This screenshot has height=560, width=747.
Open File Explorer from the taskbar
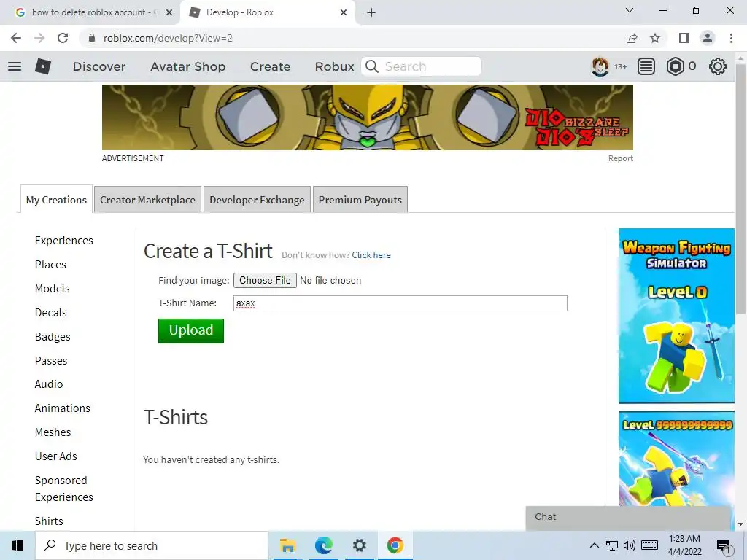coord(287,545)
